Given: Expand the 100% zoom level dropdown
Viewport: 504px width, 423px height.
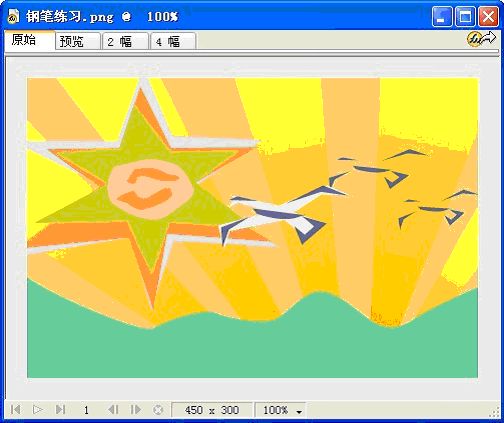Looking at the screenshot, I should pos(281,410).
